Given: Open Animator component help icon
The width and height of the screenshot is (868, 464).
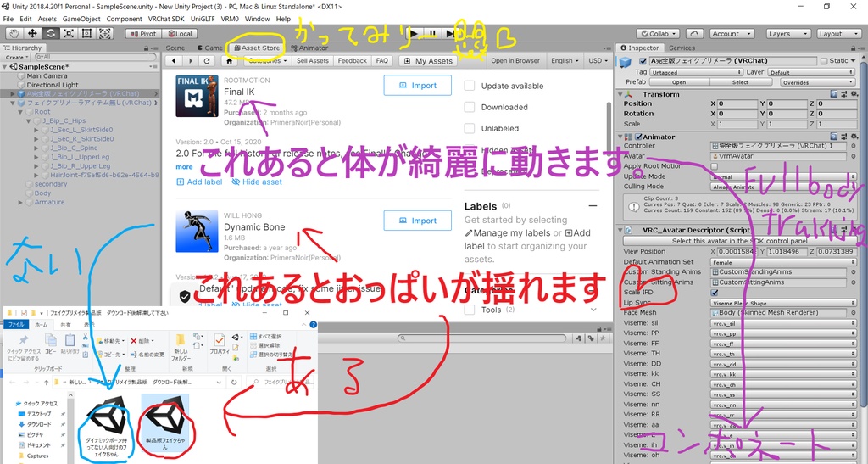Looking at the screenshot, I should pyautogui.click(x=834, y=137).
